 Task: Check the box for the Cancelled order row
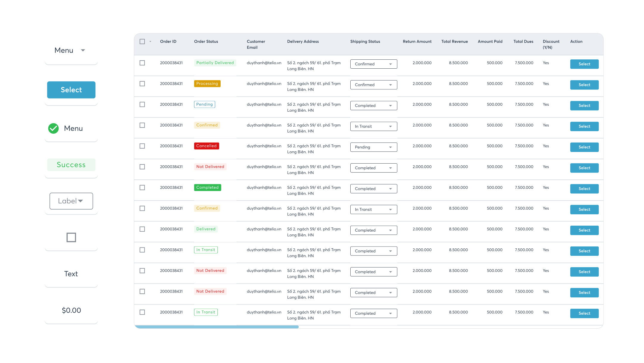pos(142,146)
